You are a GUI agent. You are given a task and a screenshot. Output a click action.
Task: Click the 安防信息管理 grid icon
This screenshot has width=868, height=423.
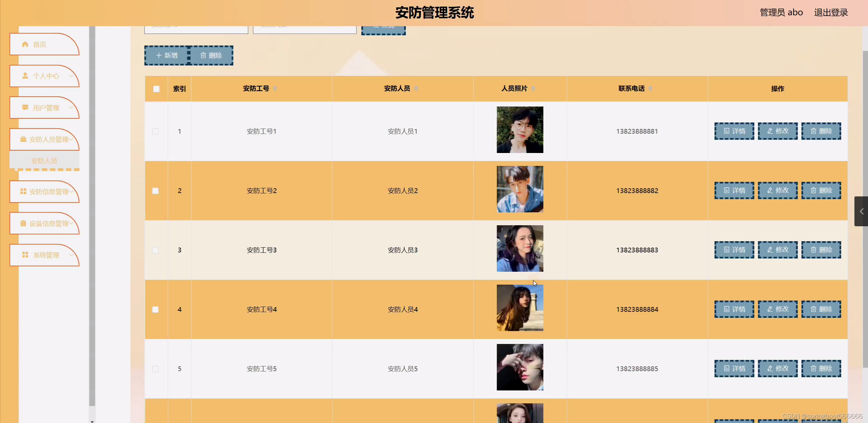tap(23, 191)
